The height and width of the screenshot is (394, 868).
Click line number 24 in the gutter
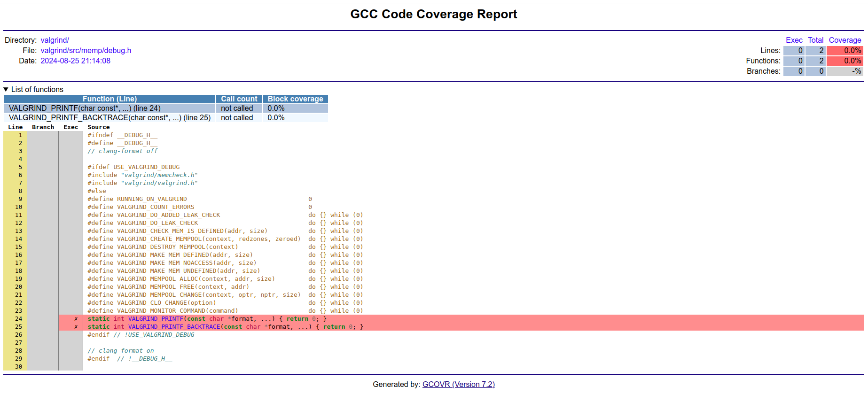click(19, 319)
